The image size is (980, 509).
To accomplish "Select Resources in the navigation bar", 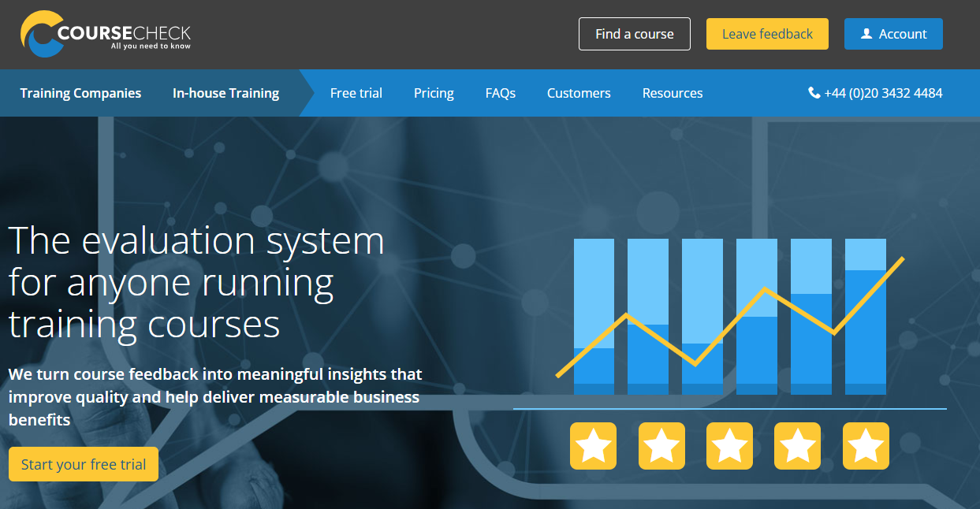I will [673, 93].
